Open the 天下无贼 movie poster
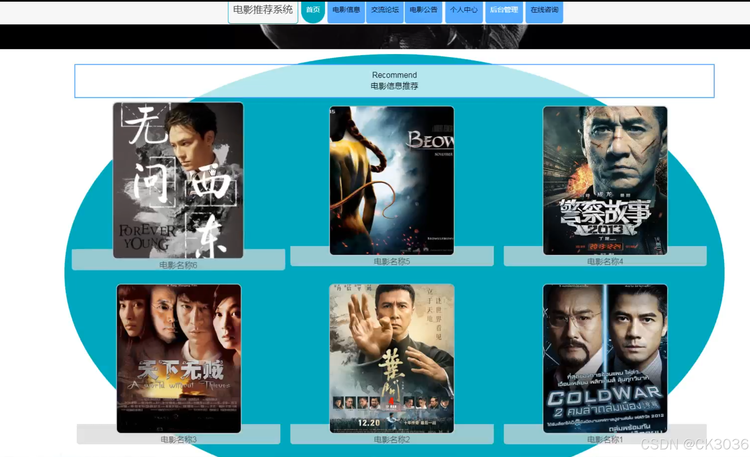The width and height of the screenshot is (750, 457). (179, 358)
